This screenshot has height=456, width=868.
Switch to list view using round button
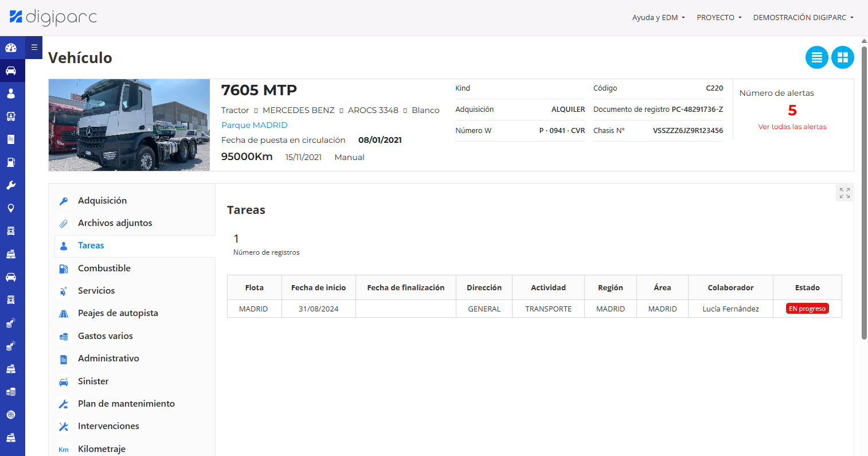tap(816, 57)
